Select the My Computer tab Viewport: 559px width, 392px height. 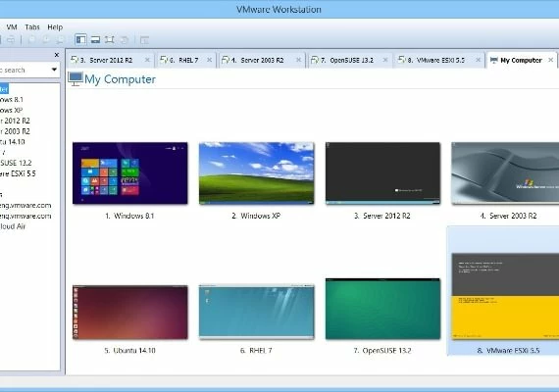(522, 60)
